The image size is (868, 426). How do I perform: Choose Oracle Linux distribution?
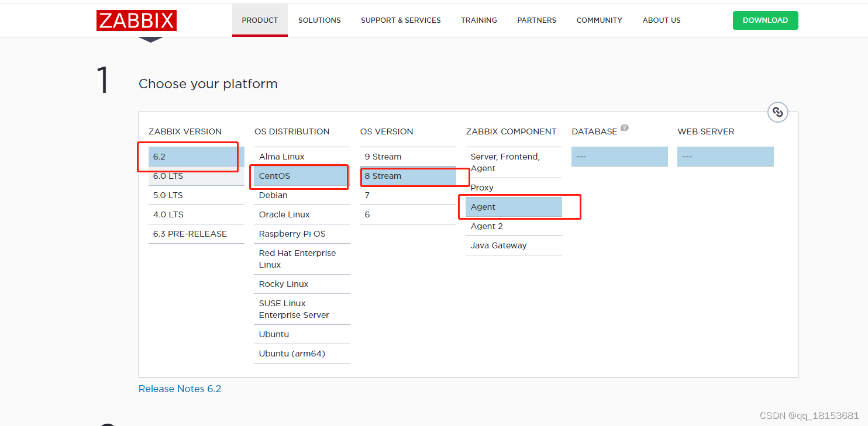click(x=302, y=214)
